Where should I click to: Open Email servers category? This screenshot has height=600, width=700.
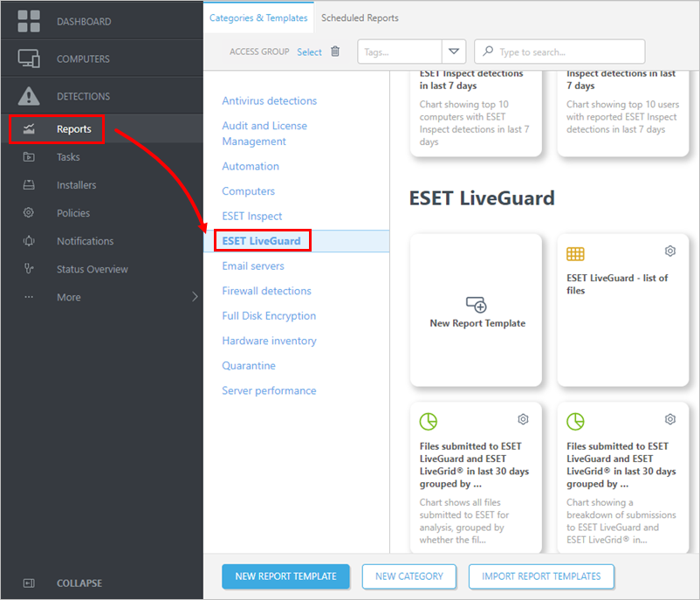253,266
